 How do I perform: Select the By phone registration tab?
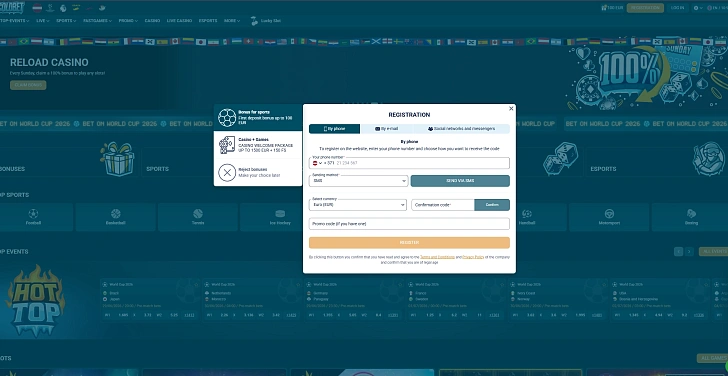pos(334,129)
